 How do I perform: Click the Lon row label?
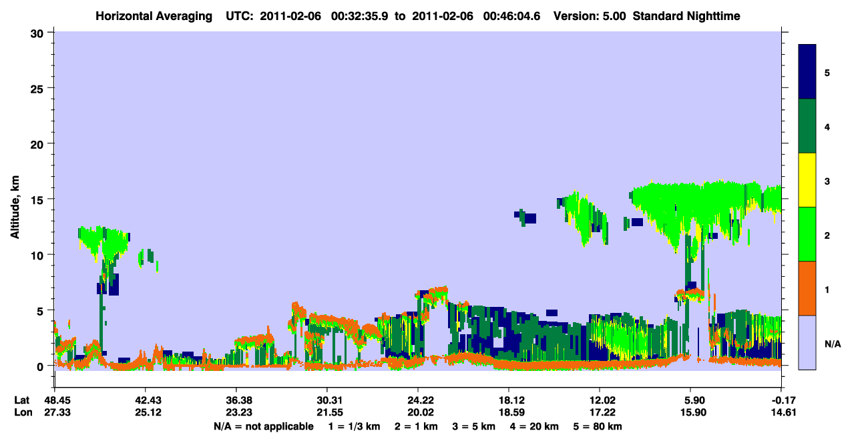(x=22, y=413)
